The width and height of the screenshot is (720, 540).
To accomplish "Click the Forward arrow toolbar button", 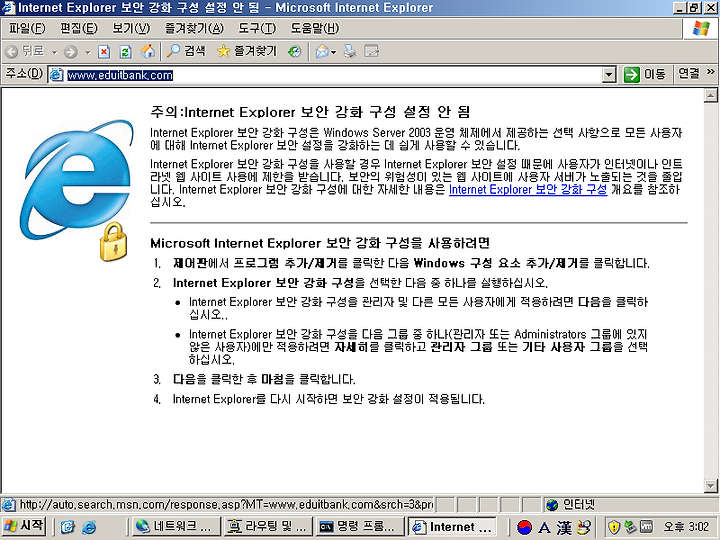I will 71,52.
